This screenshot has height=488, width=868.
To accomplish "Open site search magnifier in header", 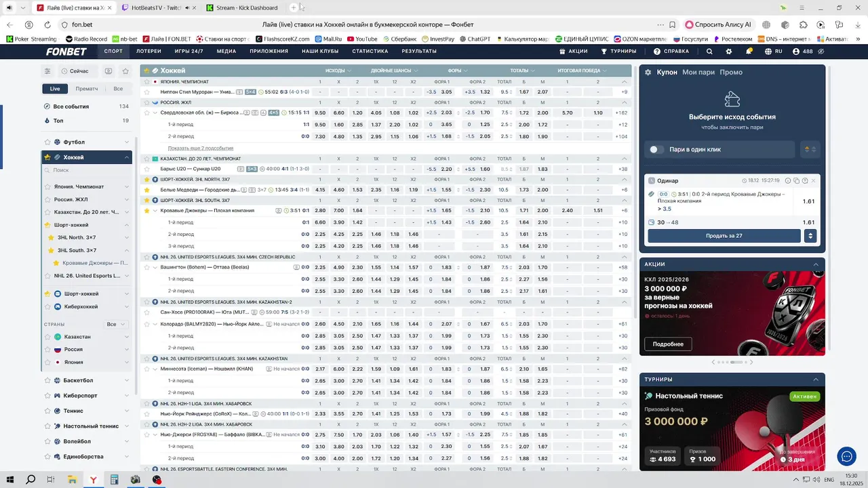I will tap(709, 52).
